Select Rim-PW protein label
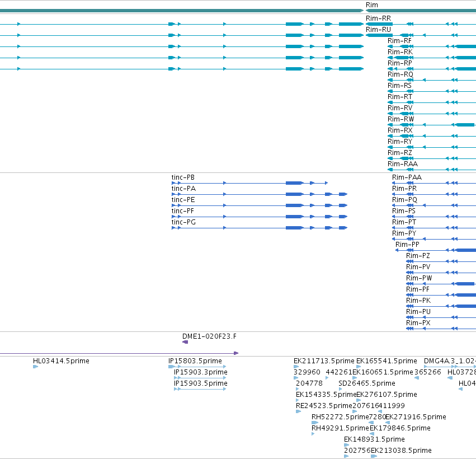Viewport: 476px width, 459px height. (x=419, y=278)
